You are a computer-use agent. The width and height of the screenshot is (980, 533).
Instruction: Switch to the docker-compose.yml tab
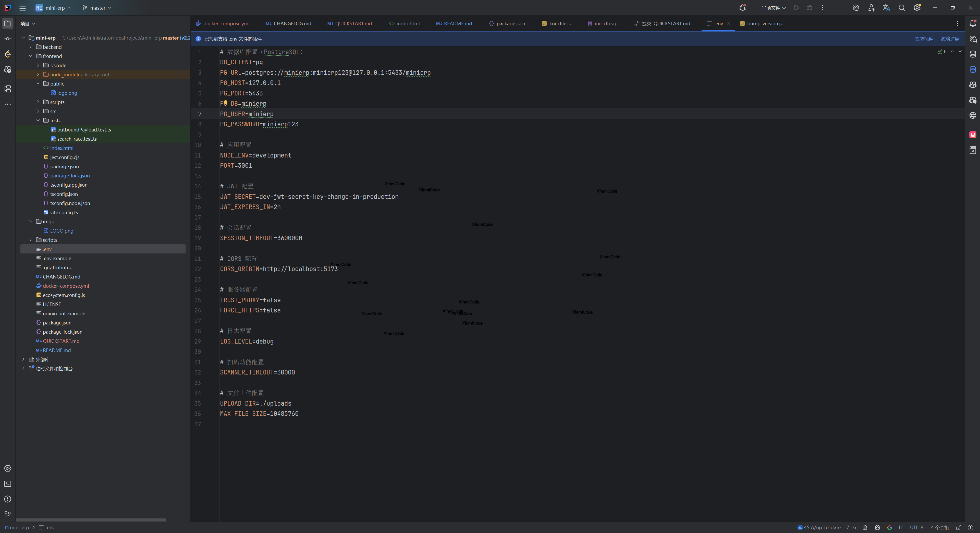pos(226,23)
